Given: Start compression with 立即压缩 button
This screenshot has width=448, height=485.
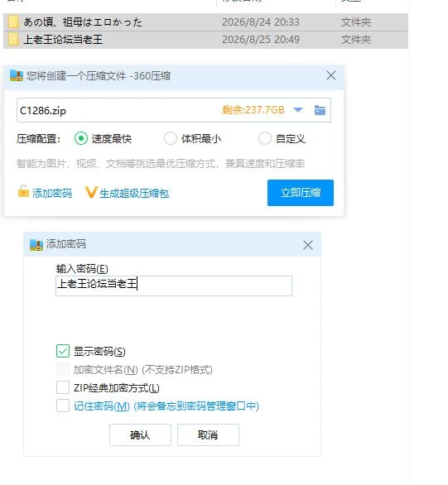Looking at the screenshot, I should (301, 193).
